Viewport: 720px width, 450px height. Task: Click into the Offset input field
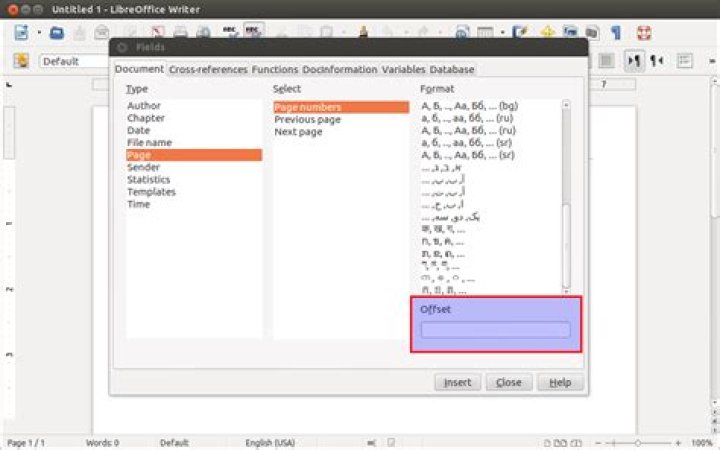click(x=495, y=330)
